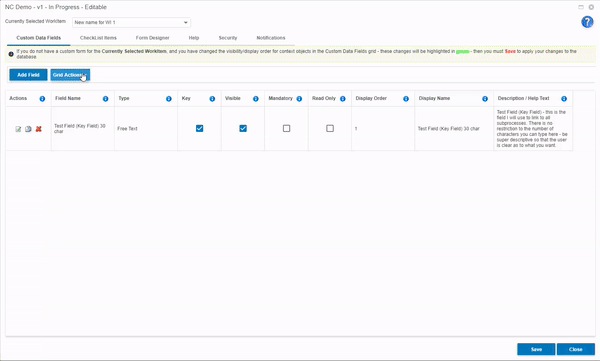Show info for Read Only column

pos(342,99)
